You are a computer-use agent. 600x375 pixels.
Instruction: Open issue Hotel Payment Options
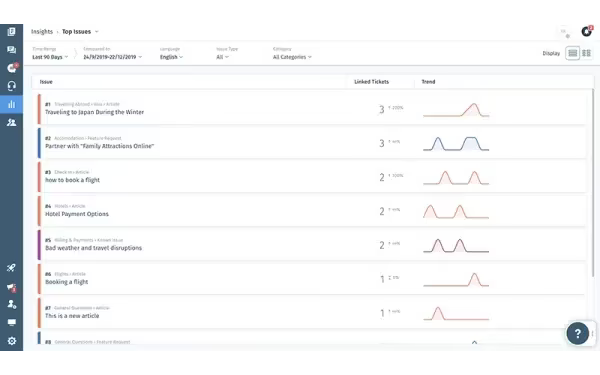(x=77, y=214)
